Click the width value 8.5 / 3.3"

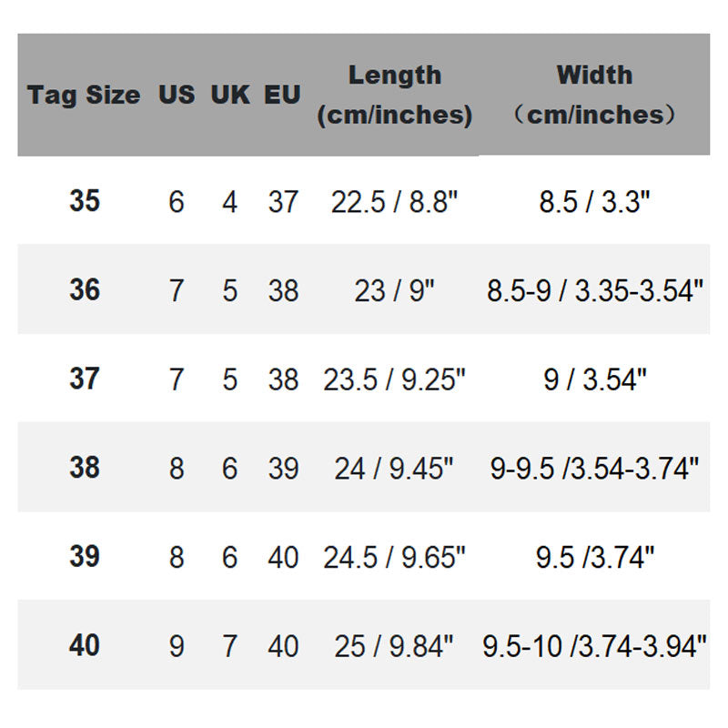tap(594, 201)
